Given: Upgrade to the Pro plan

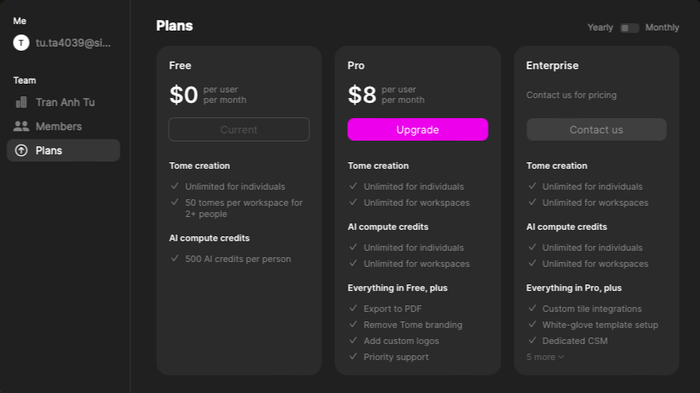Looking at the screenshot, I should tap(418, 130).
